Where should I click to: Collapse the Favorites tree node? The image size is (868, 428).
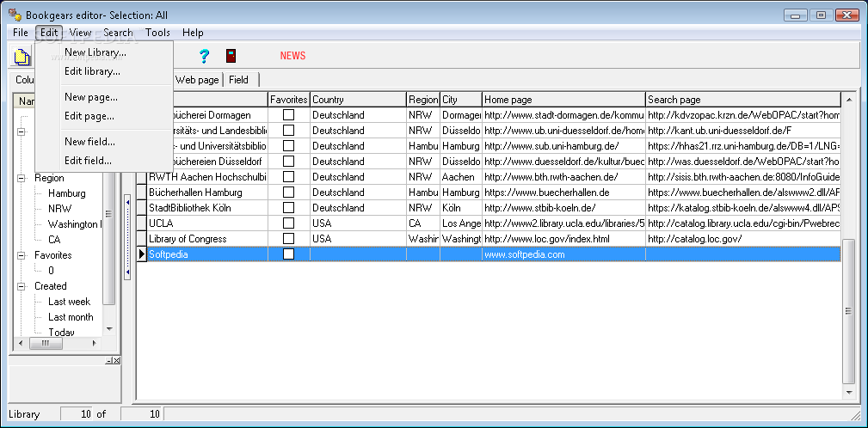[x=22, y=255]
